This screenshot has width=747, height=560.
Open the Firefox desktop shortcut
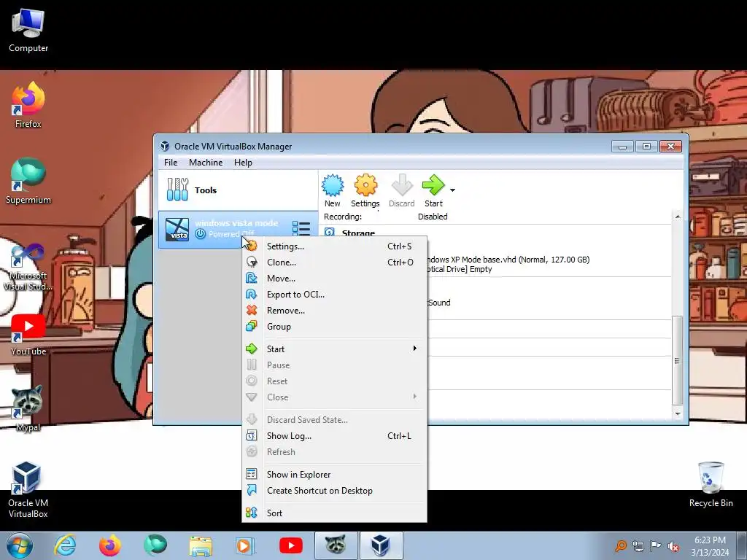pos(28,106)
